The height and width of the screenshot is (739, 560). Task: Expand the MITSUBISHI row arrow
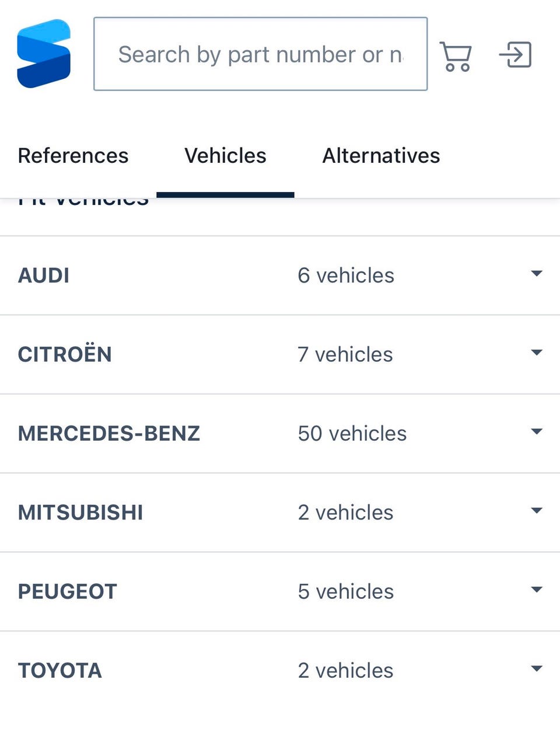537,511
